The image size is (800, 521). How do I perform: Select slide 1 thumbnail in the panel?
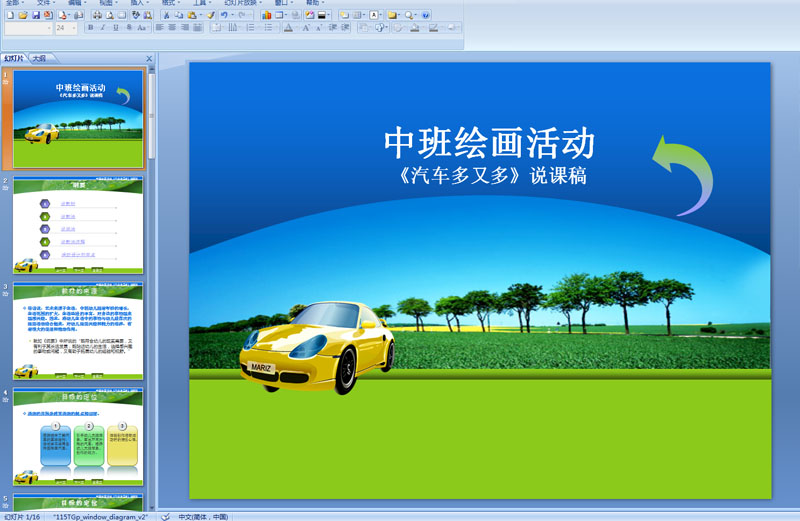tap(78, 119)
